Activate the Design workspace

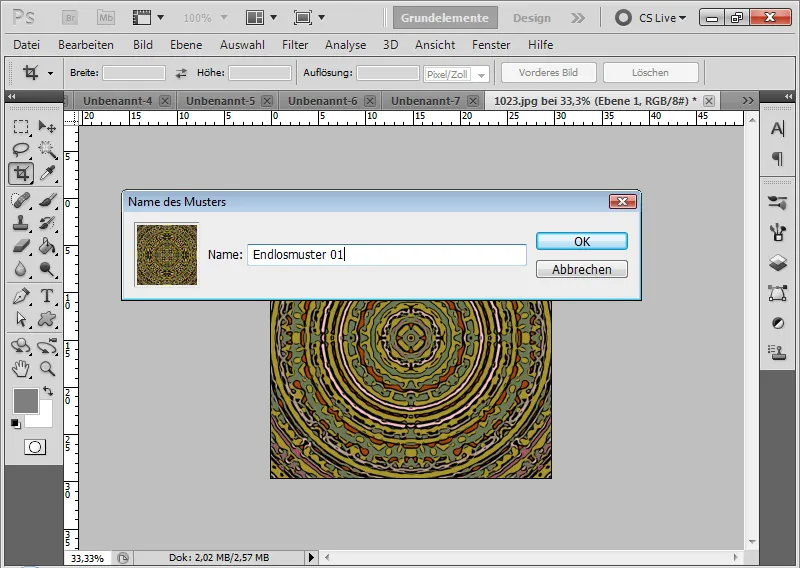532,18
